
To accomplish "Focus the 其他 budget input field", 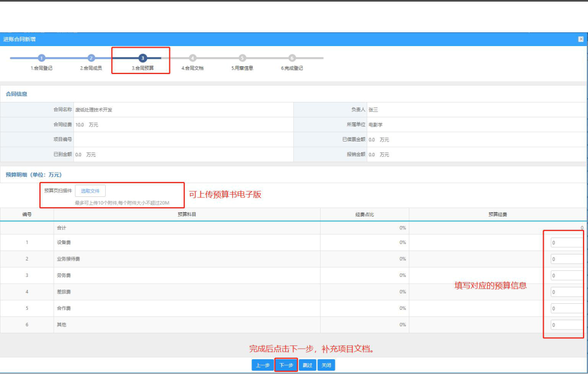I will pyautogui.click(x=567, y=325).
